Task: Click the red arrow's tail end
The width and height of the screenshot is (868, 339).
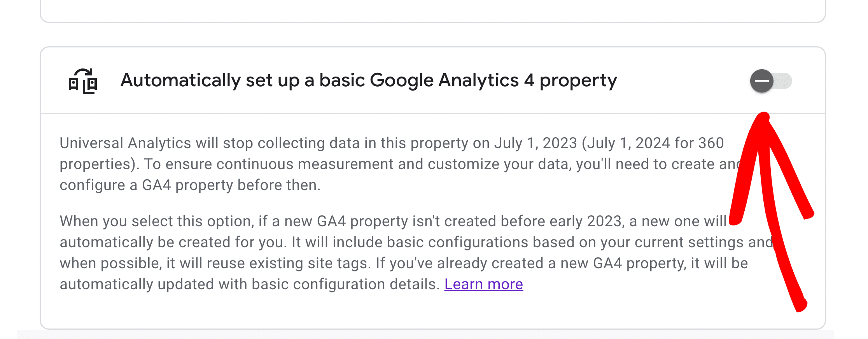Action: [x=800, y=306]
